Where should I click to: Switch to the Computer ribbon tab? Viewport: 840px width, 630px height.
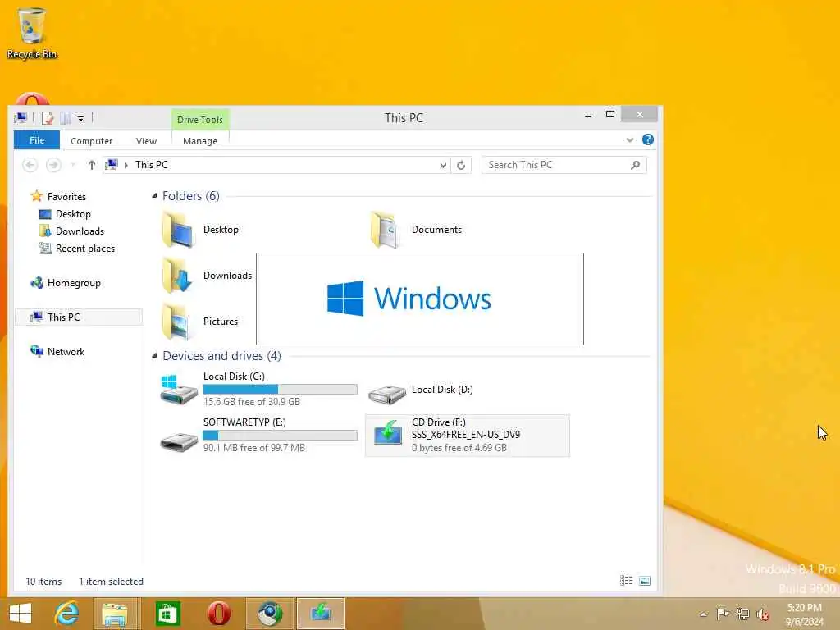point(92,141)
